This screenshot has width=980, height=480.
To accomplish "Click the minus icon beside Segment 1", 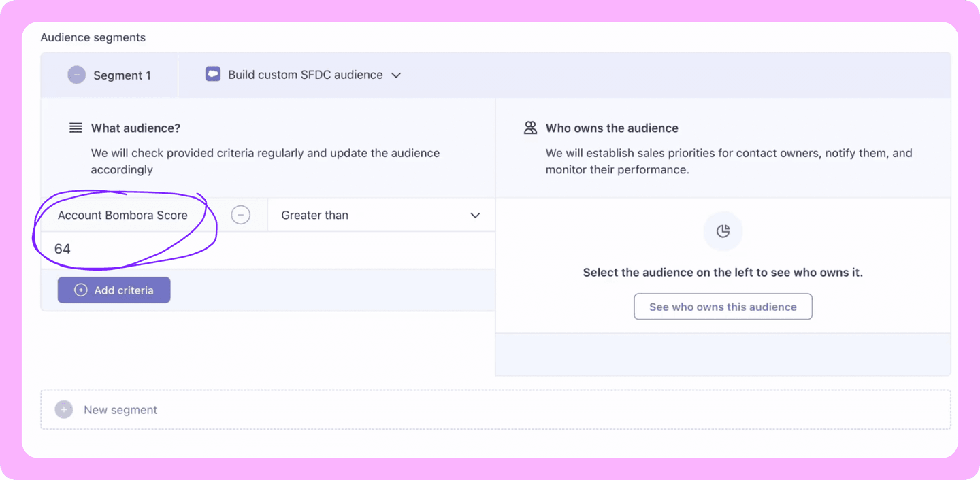I will pos(77,75).
